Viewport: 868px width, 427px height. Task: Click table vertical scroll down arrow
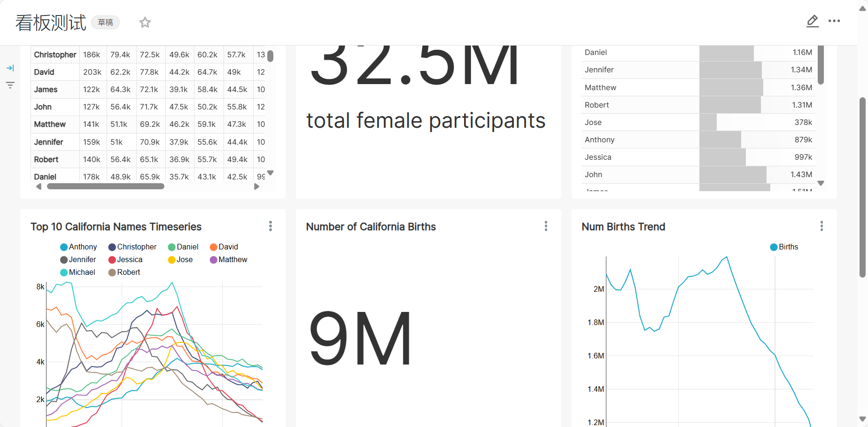click(271, 173)
